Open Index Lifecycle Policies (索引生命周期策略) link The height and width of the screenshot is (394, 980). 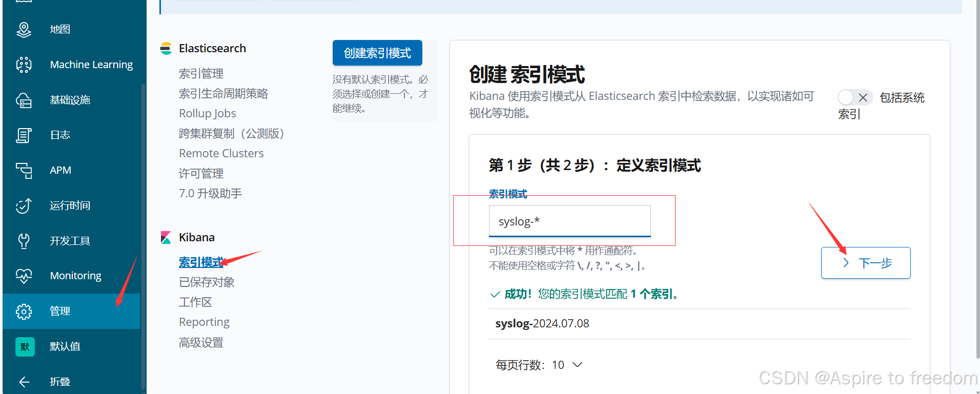[x=223, y=93]
